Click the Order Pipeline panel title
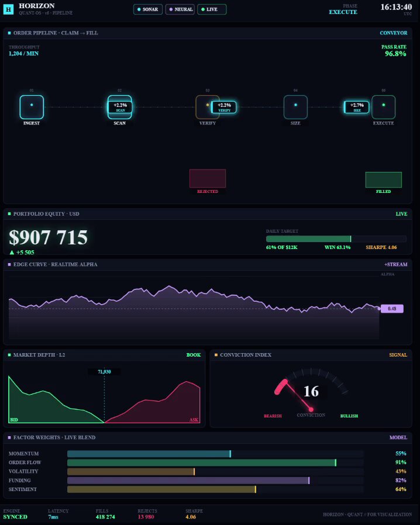 56,33
